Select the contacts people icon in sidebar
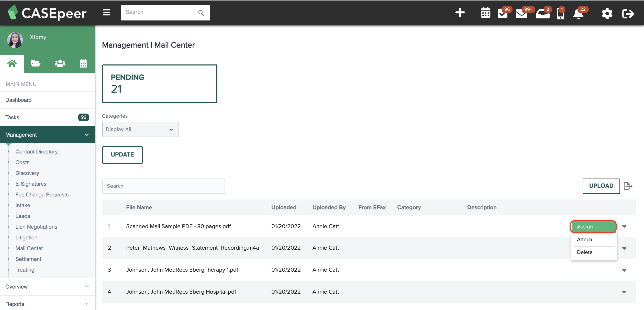 click(60, 63)
